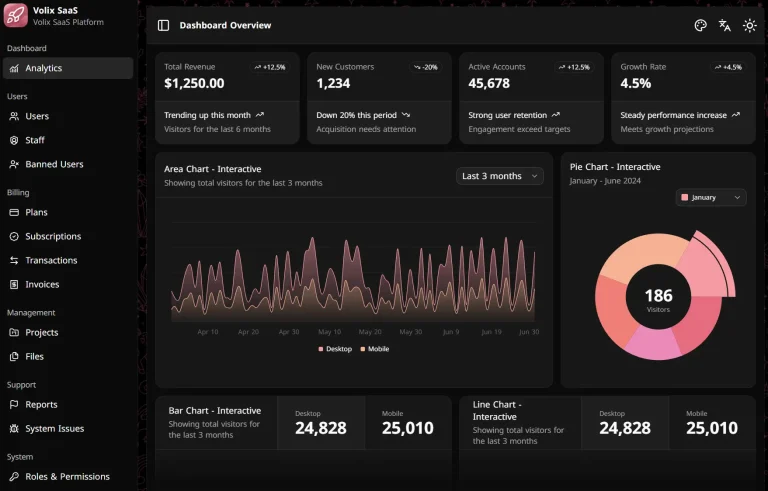
Task: Open the Staff section
Action: [68, 141]
